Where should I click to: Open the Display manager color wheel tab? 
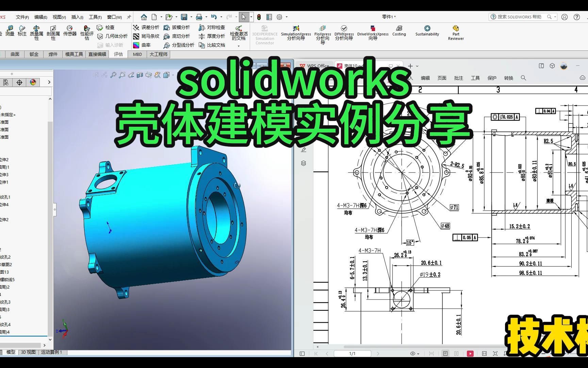tap(33, 82)
